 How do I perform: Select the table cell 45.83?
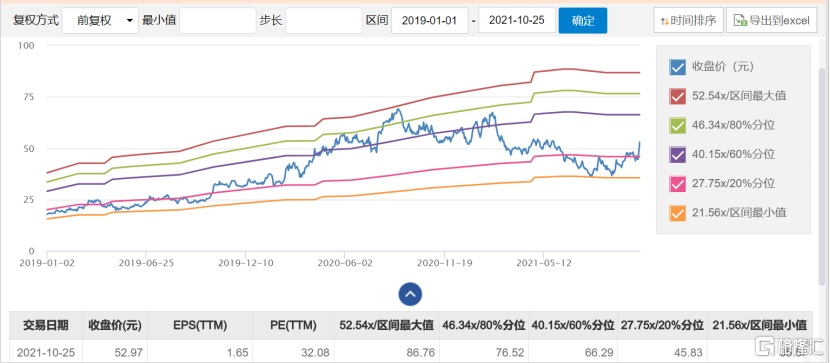pyautogui.click(x=661, y=351)
